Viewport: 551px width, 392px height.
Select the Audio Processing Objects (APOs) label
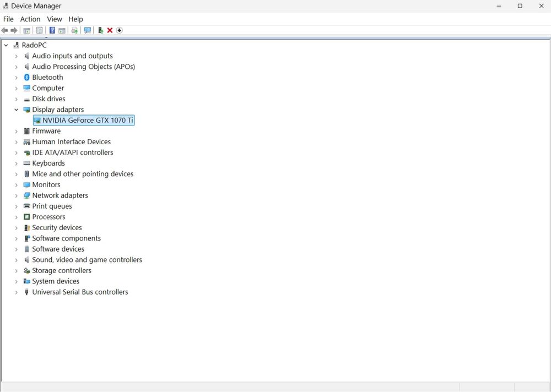[x=84, y=67]
